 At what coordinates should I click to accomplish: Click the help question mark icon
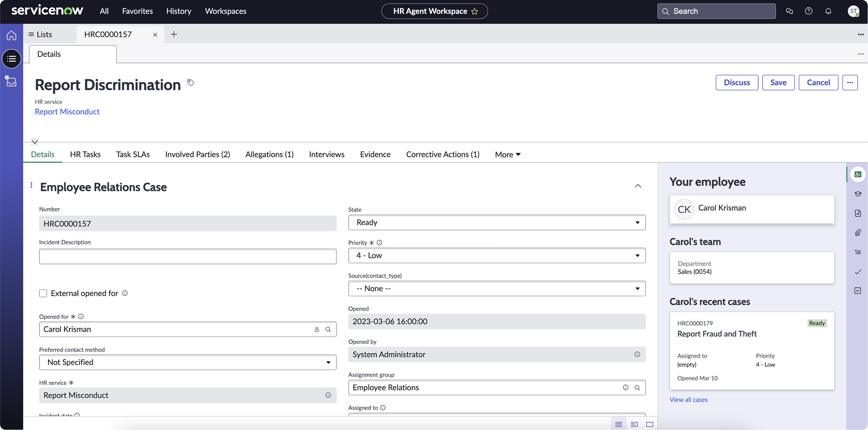click(x=808, y=11)
